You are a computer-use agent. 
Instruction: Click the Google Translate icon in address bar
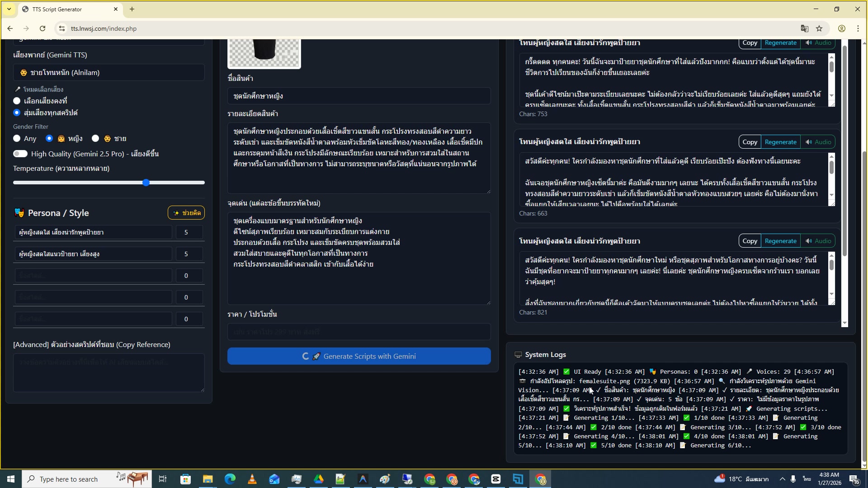pyautogui.click(x=804, y=28)
